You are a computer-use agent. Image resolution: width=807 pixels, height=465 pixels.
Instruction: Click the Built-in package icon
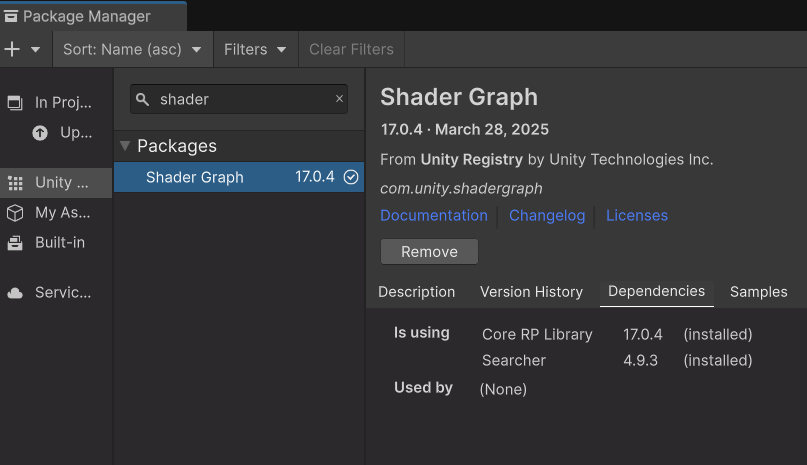15,243
